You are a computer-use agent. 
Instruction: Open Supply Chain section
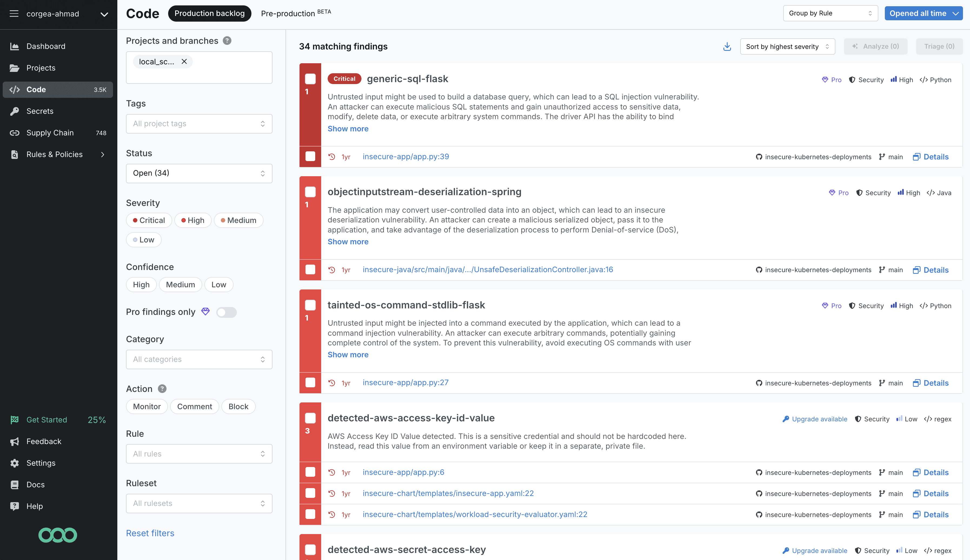[50, 133]
